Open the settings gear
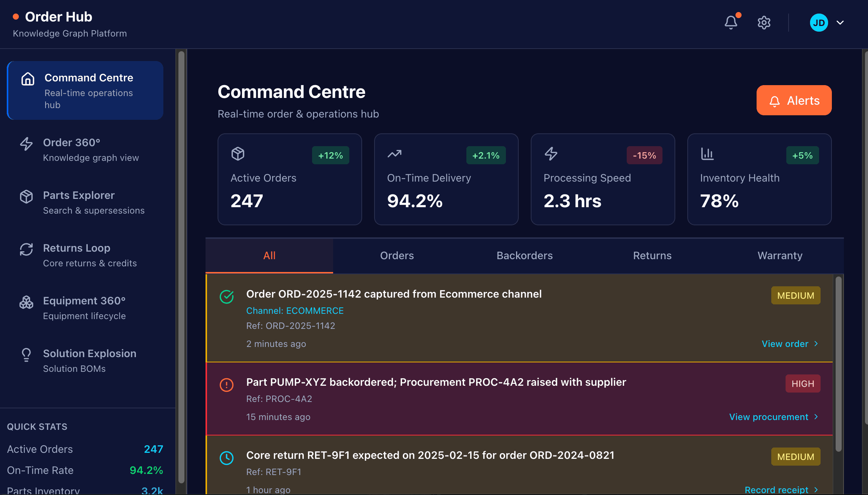 [x=764, y=23]
